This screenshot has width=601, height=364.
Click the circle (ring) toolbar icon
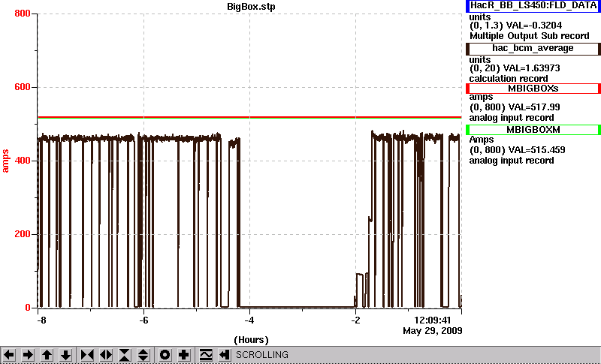pos(165,355)
